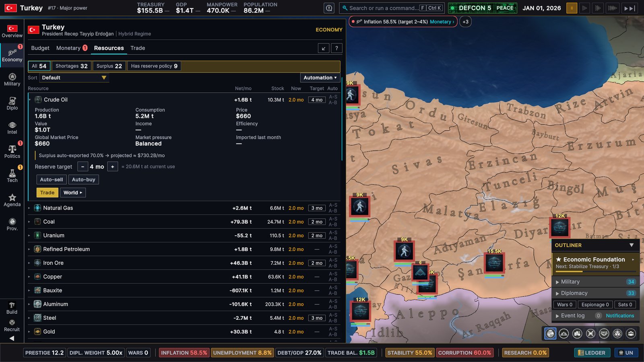Show All 54 resources filter
The image size is (644, 362).
(39, 66)
